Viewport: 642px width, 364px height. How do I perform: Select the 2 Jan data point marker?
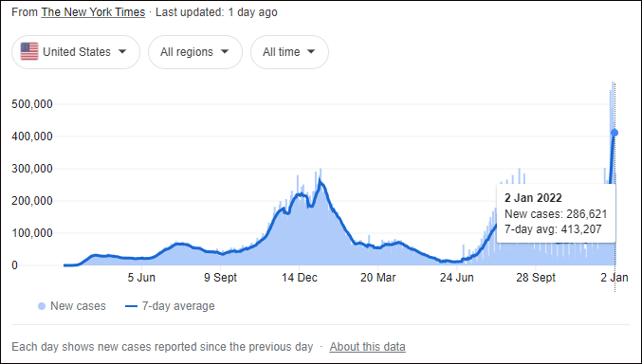614,133
